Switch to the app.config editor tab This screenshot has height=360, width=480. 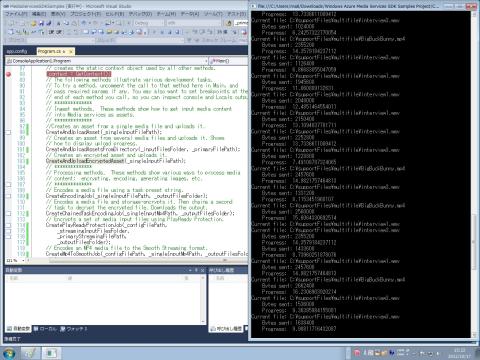[17, 51]
